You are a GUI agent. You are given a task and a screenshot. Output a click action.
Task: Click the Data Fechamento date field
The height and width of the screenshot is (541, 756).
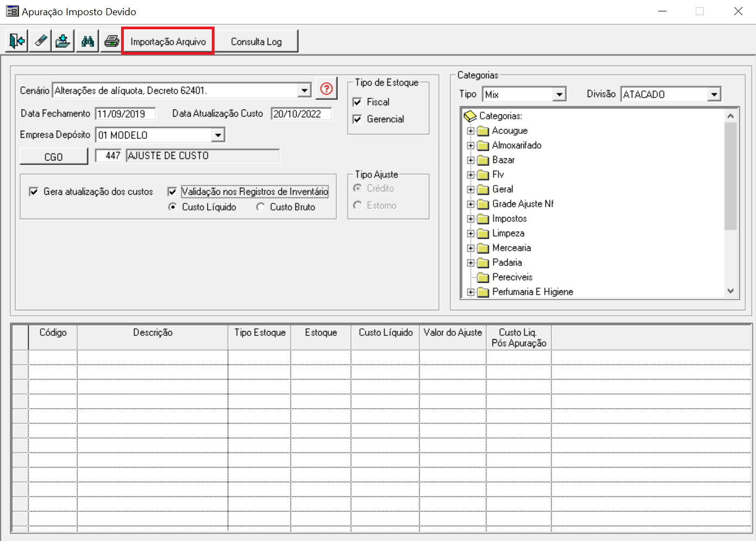[x=125, y=114]
